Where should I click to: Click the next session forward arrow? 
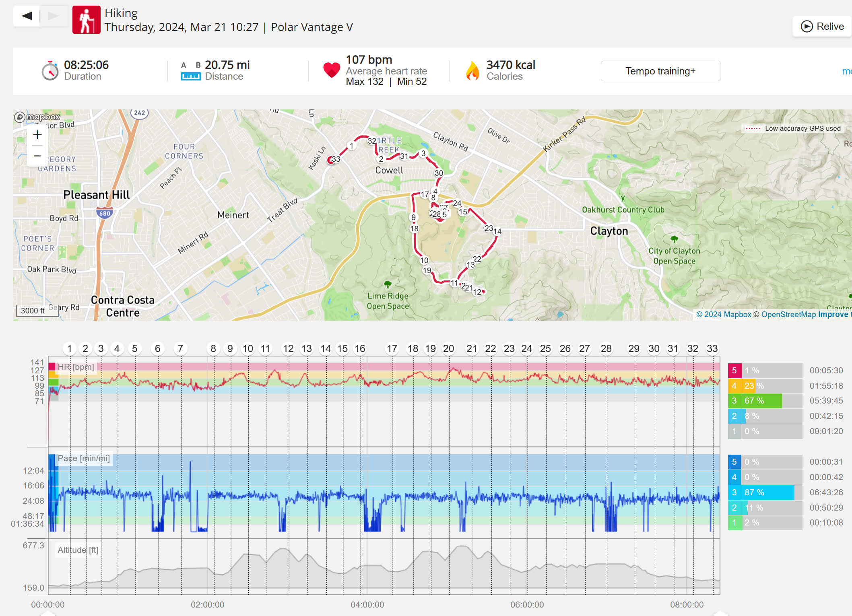53,16
